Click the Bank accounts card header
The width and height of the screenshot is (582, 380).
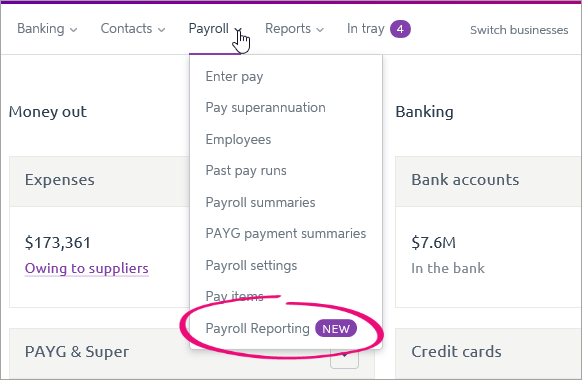(x=488, y=181)
